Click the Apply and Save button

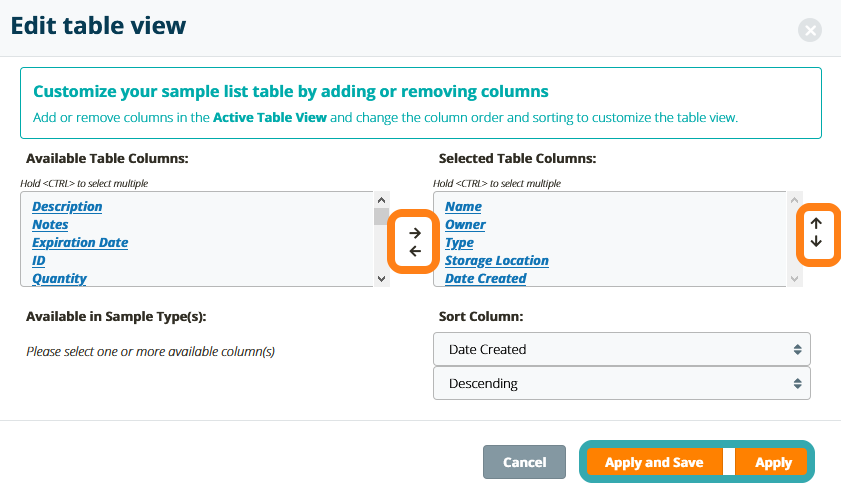click(x=654, y=463)
